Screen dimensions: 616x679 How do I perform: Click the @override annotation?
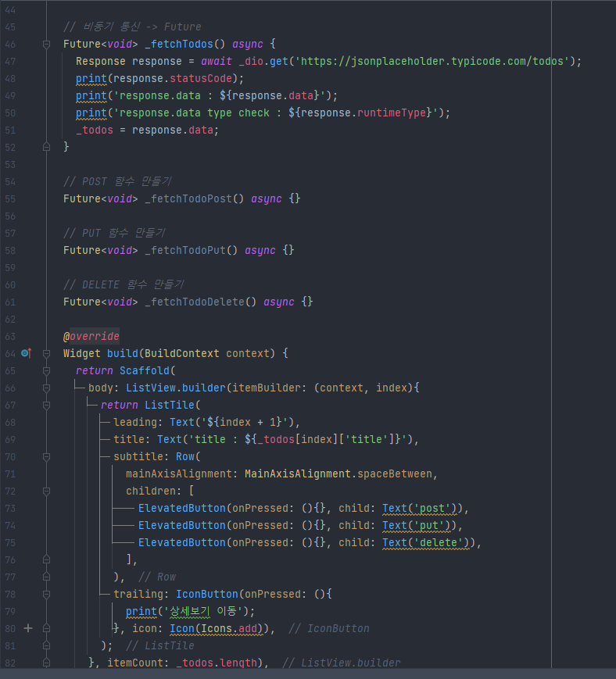tap(91, 337)
